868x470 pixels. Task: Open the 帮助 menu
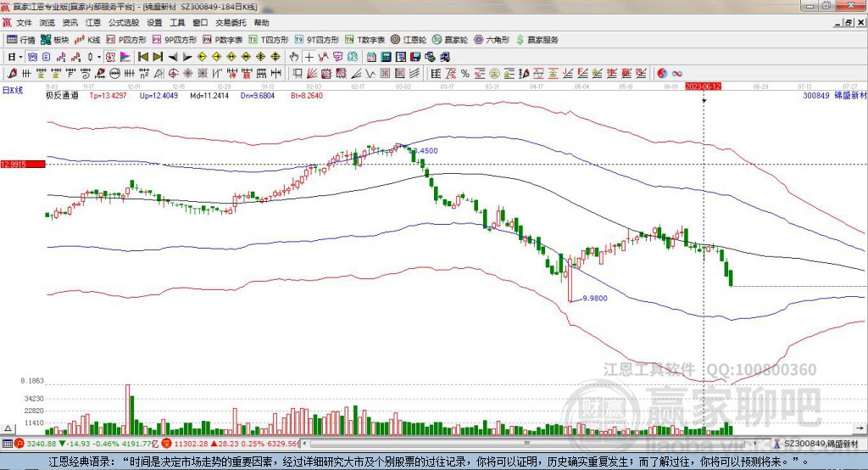coord(261,23)
